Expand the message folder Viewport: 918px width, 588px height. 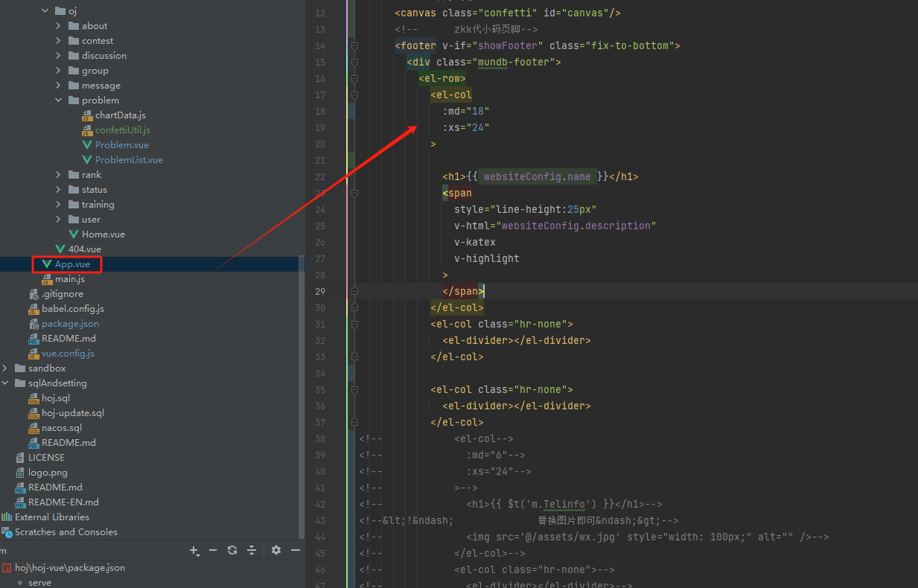[x=59, y=86]
